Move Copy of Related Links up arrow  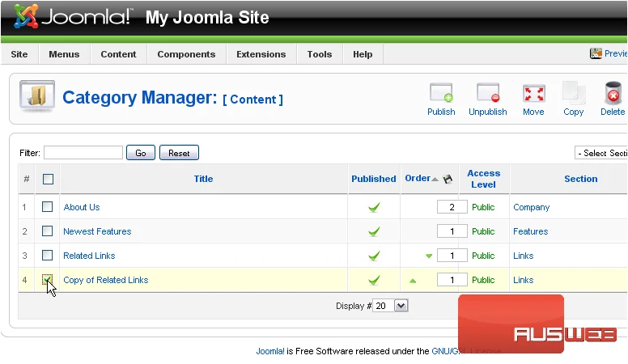coord(413,281)
